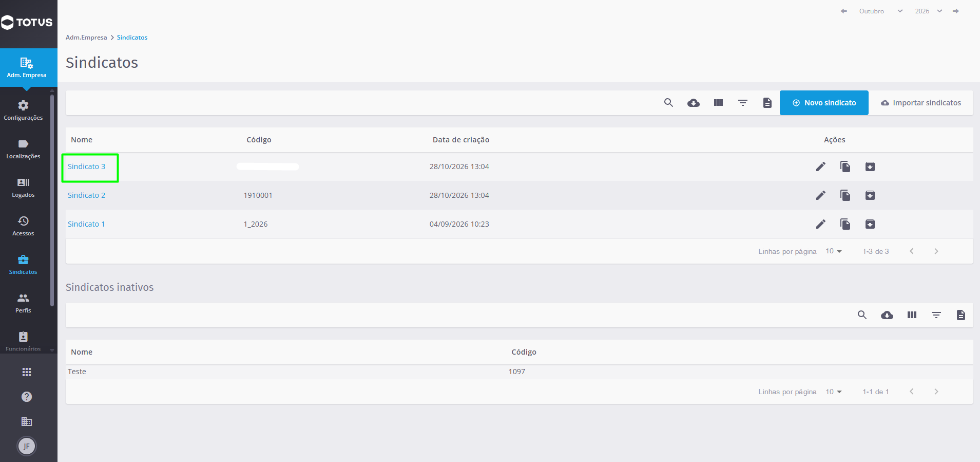
Task: Open Acessos in the sidebar
Action: click(23, 226)
